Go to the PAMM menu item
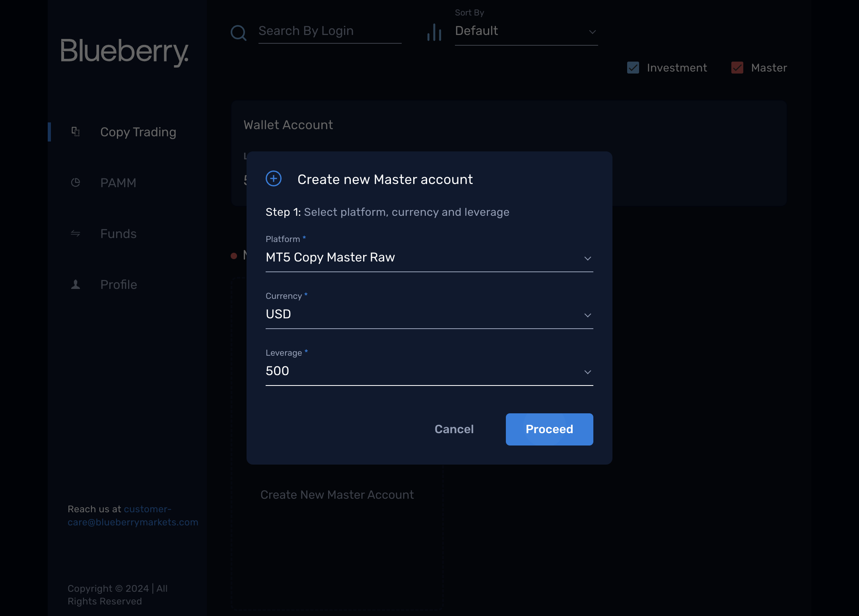The image size is (859, 616). pyautogui.click(x=118, y=183)
